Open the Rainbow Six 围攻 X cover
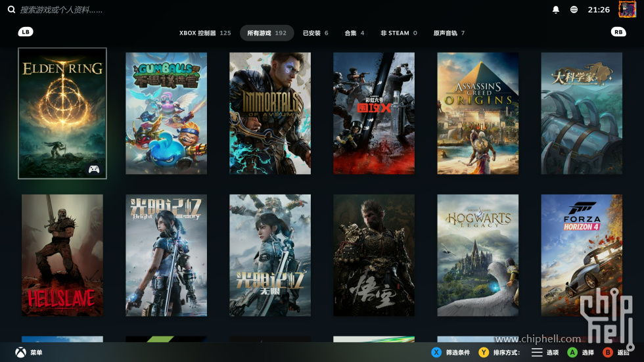Viewport: 644px width, 362px height. [374, 113]
